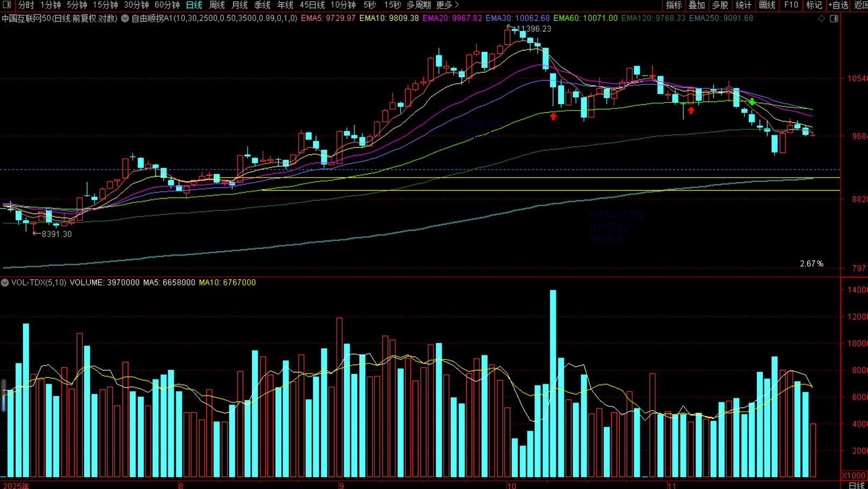Click the MA5: 6658000 volume label
This screenshot has height=489, width=868.
(169, 282)
